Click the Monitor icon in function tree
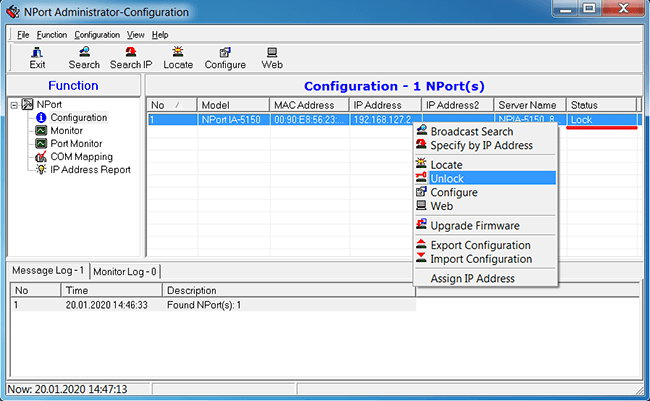The width and height of the screenshot is (650, 401). (x=41, y=131)
